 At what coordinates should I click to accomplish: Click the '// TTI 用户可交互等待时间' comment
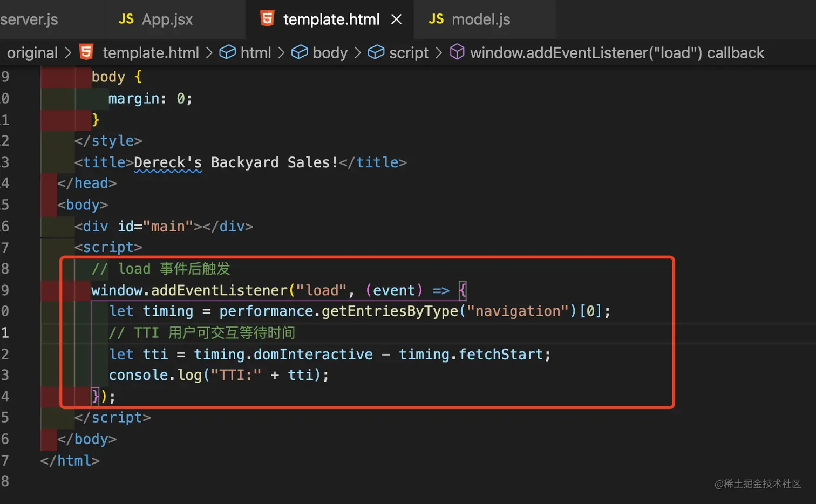pyautogui.click(x=202, y=332)
